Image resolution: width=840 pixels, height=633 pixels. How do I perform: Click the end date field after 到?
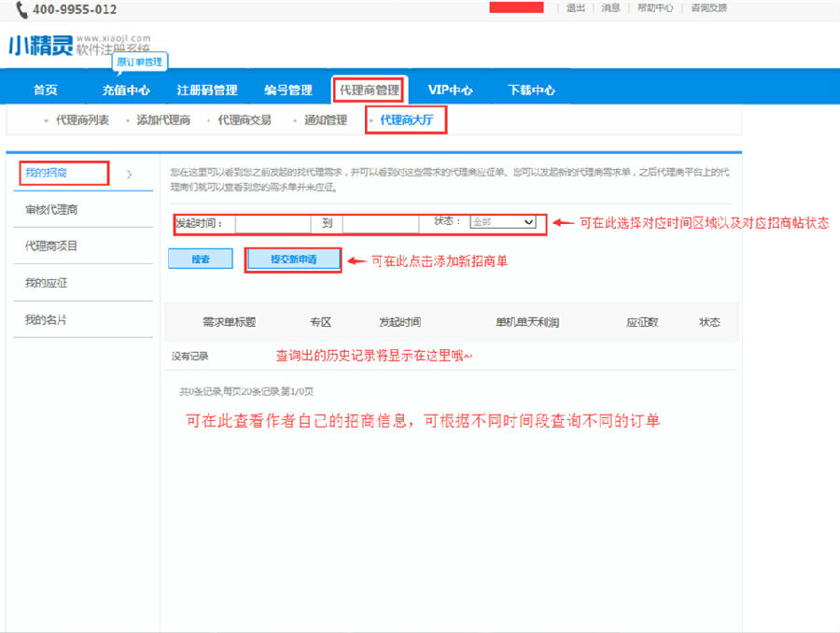tap(381, 223)
